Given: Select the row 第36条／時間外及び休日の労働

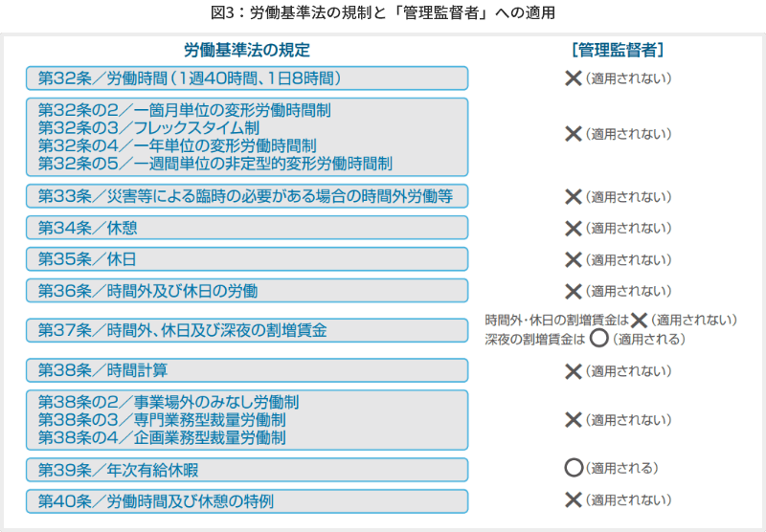Looking at the screenshot, I should [247, 291].
